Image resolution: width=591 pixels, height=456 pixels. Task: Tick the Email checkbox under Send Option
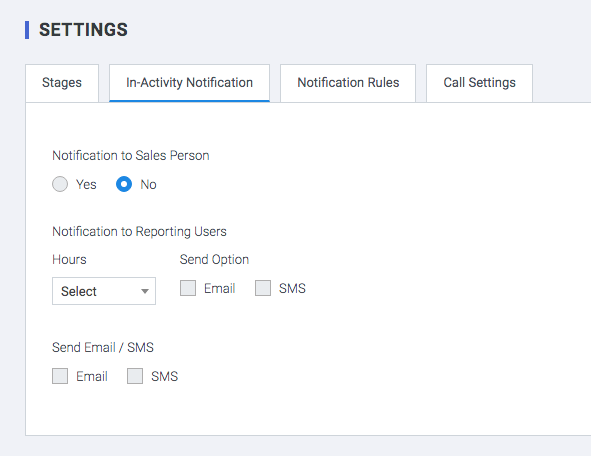pyautogui.click(x=188, y=288)
